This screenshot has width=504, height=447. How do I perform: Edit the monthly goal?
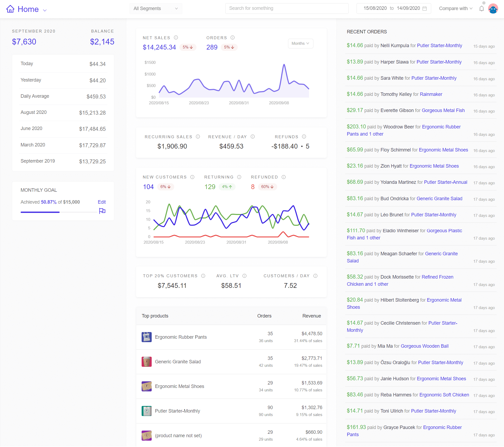tap(102, 202)
